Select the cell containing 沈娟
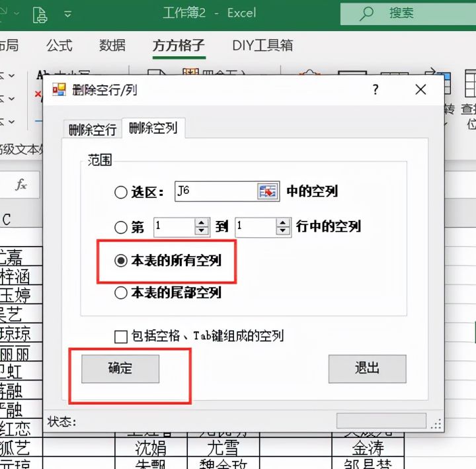The width and height of the screenshot is (476, 469). (x=151, y=447)
